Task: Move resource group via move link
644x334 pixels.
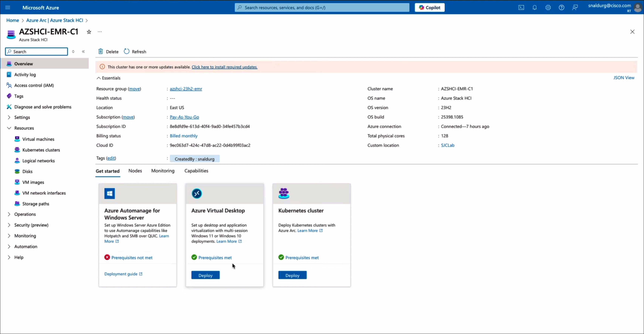Action: coord(134,89)
